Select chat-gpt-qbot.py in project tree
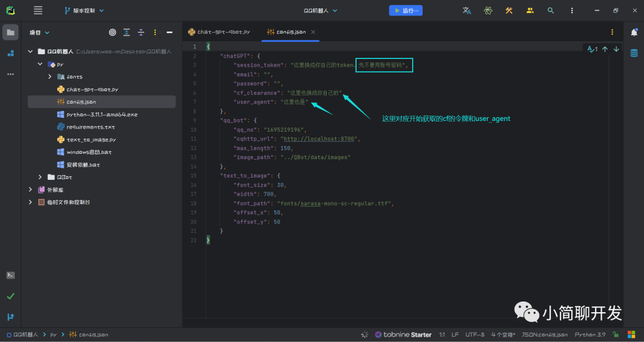 (92, 89)
